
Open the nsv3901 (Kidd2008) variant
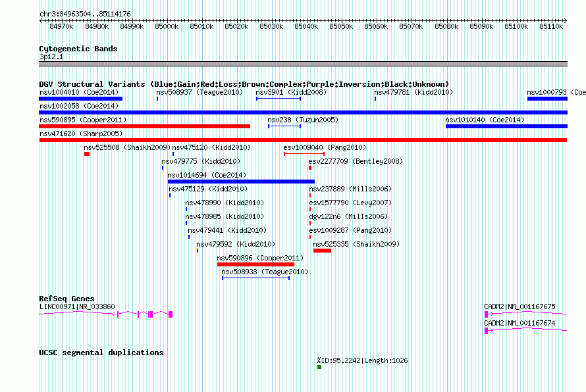(279, 99)
